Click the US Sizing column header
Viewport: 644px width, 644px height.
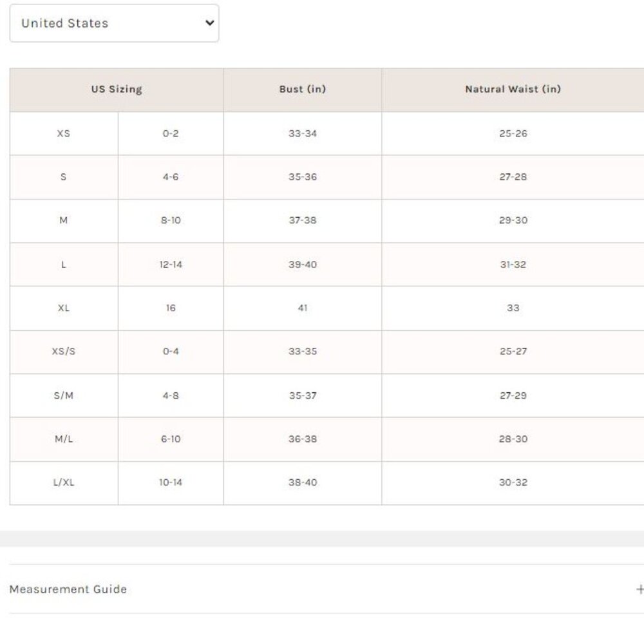coord(117,90)
